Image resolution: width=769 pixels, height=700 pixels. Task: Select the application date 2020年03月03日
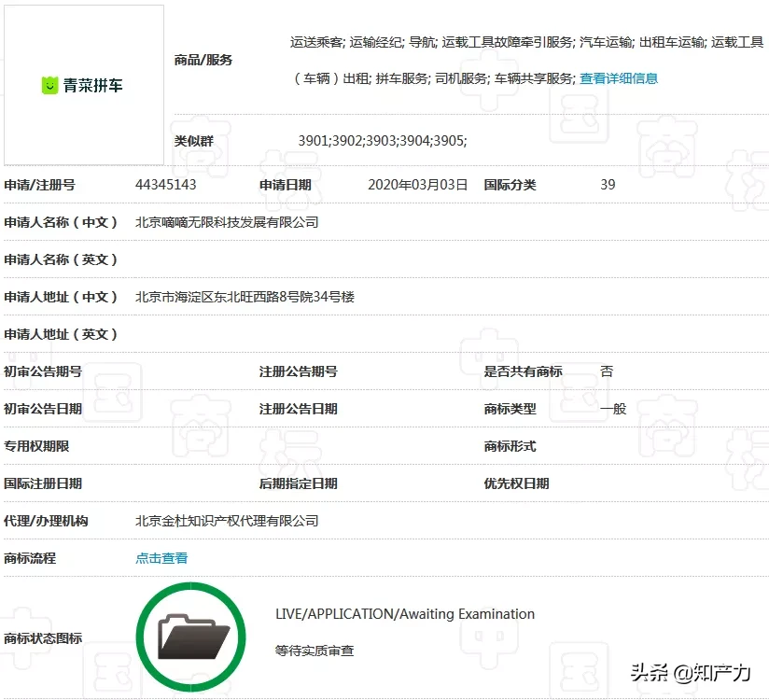(x=417, y=185)
